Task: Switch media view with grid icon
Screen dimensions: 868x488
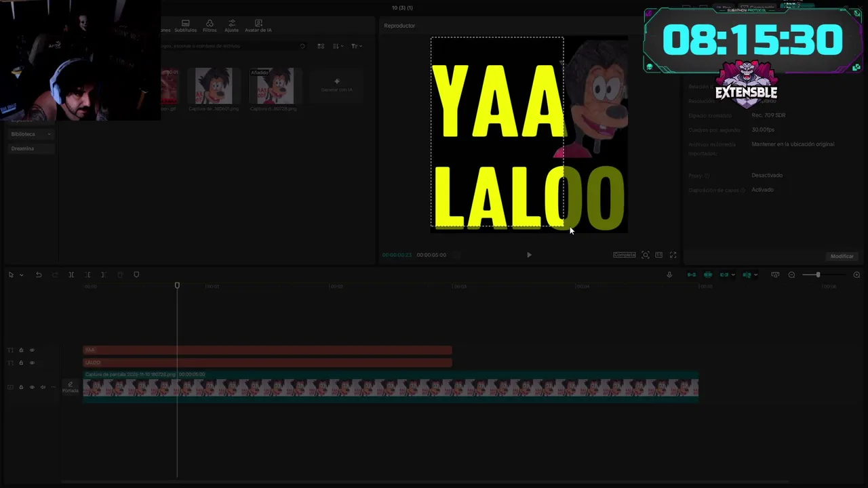Action: [321, 46]
